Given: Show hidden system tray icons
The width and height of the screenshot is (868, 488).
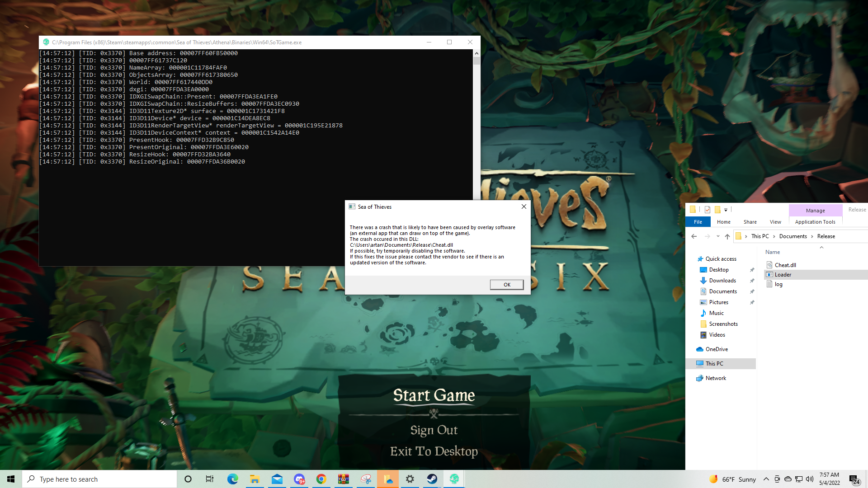Looking at the screenshot, I should 766,479.
